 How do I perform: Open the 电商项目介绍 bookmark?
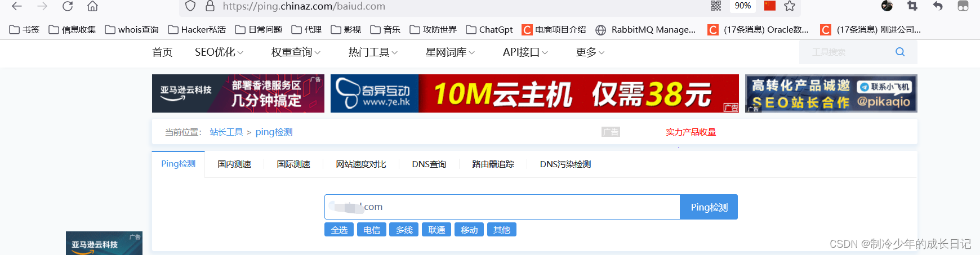point(554,30)
